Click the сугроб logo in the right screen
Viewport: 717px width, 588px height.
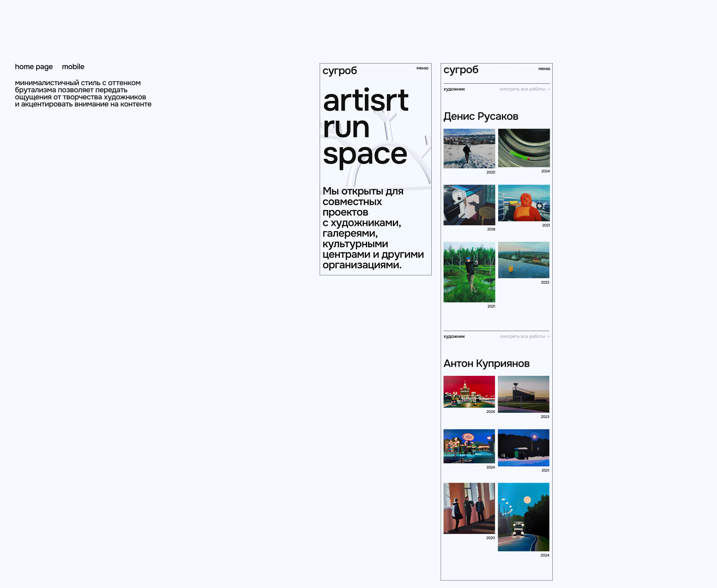pyautogui.click(x=461, y=70)
